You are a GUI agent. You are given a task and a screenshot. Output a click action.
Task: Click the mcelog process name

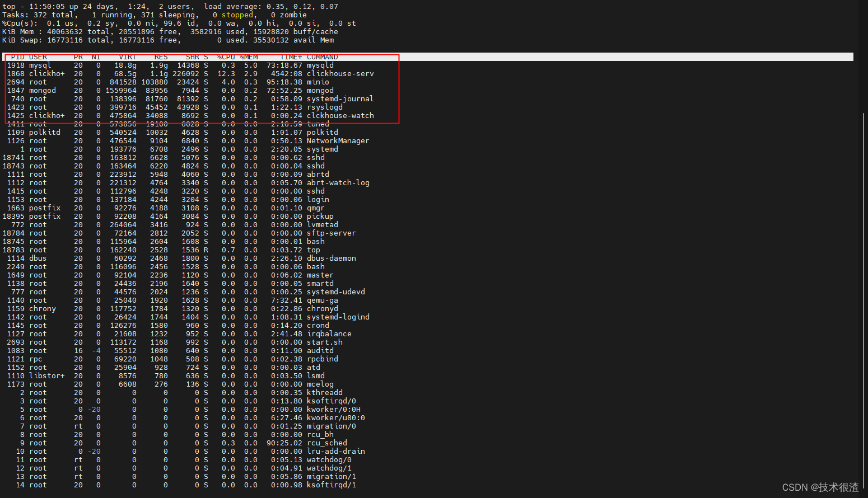pos(320,384)
